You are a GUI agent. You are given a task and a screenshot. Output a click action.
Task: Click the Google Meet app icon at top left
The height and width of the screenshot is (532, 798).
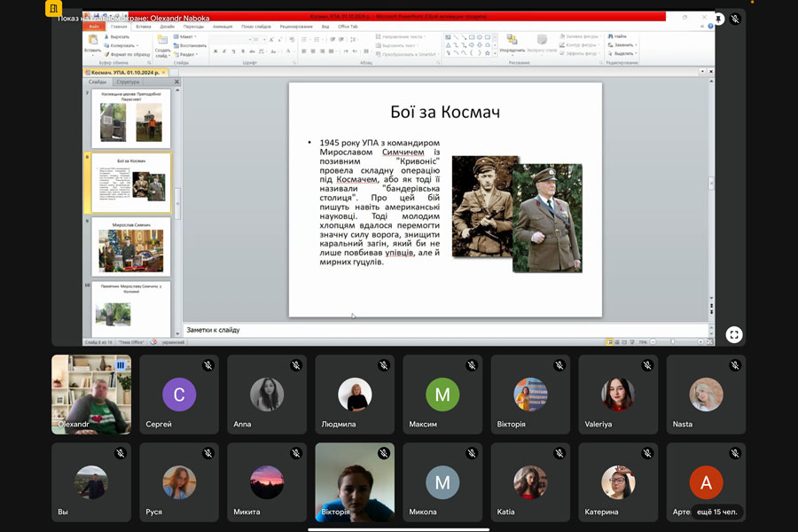[55, 10]
